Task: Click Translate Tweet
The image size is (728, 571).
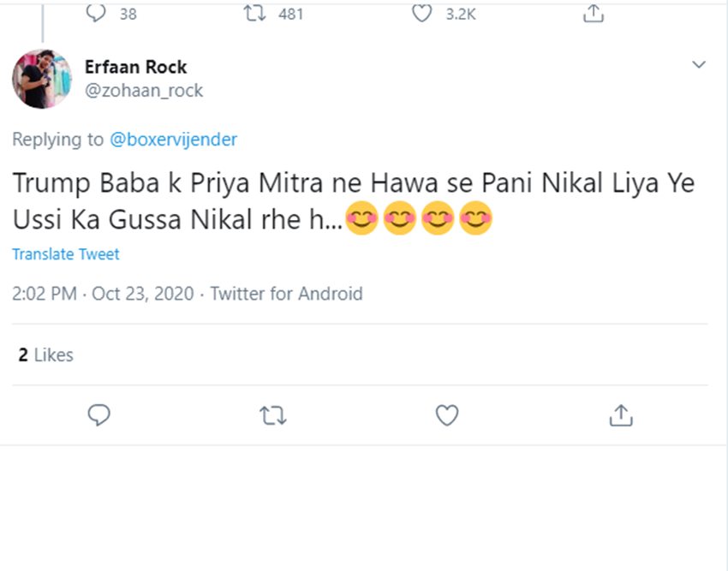Action: (66, 254)
